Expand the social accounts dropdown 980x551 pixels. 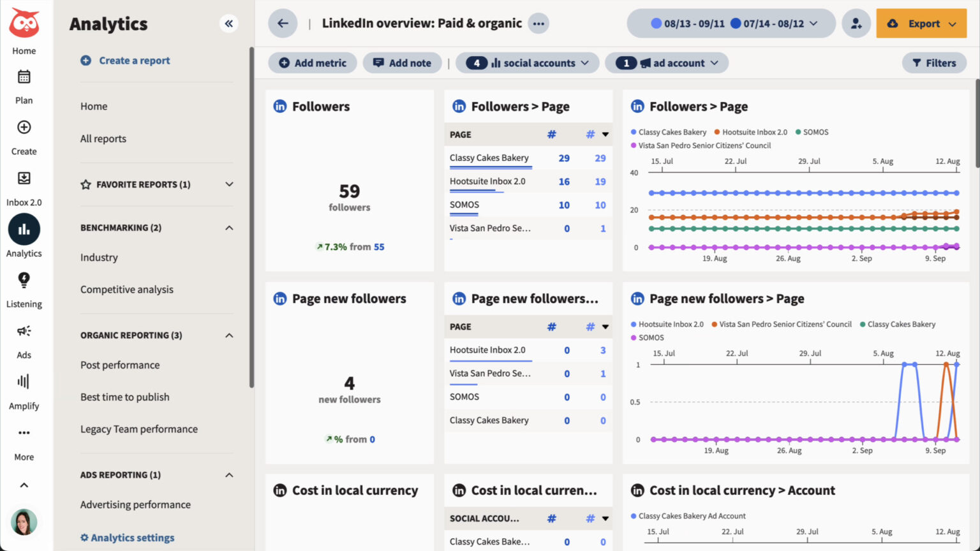click(x=527, y=62)
